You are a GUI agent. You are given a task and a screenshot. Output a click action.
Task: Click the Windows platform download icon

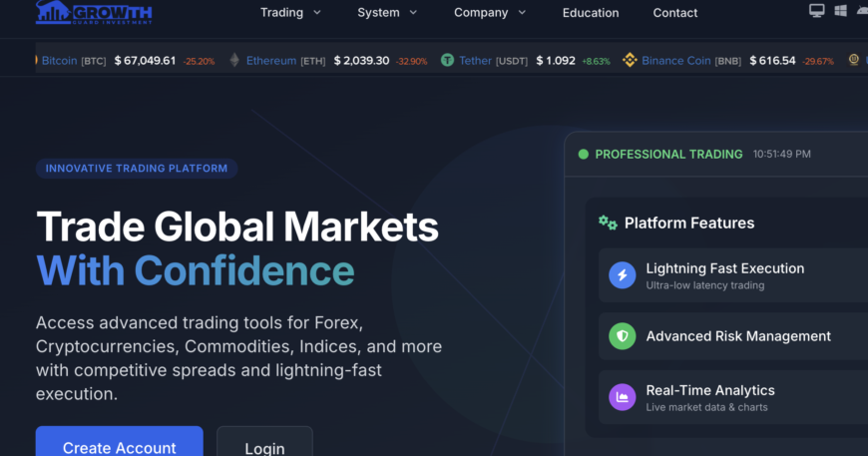(x=840, y=11)
